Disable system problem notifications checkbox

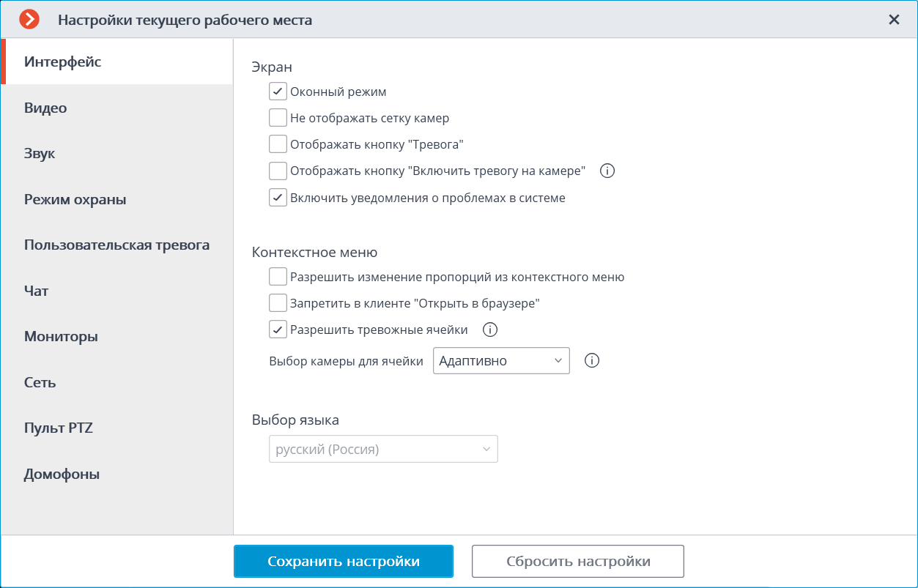(x=278, y=198)
